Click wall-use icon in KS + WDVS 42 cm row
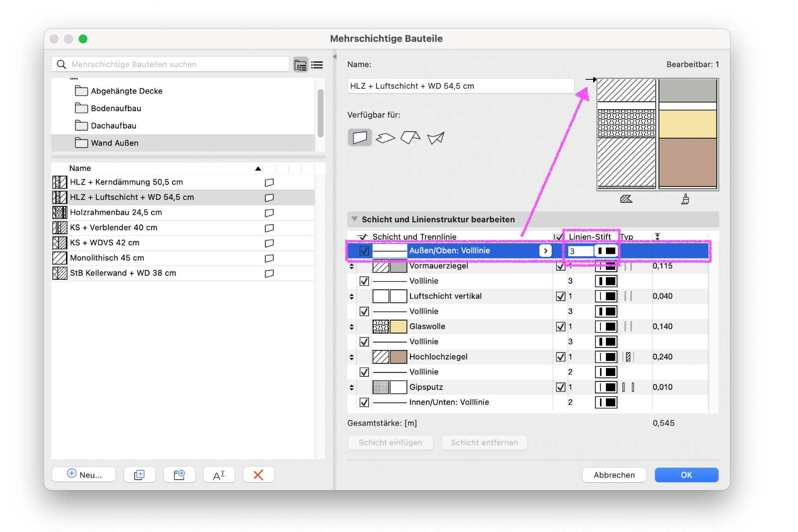 pos(269,243)
